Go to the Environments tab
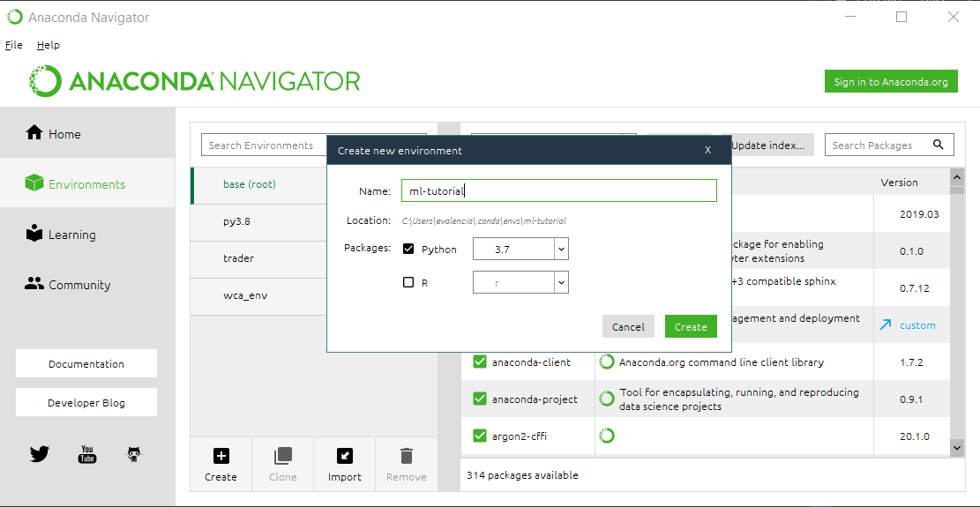 coord(87,183)
